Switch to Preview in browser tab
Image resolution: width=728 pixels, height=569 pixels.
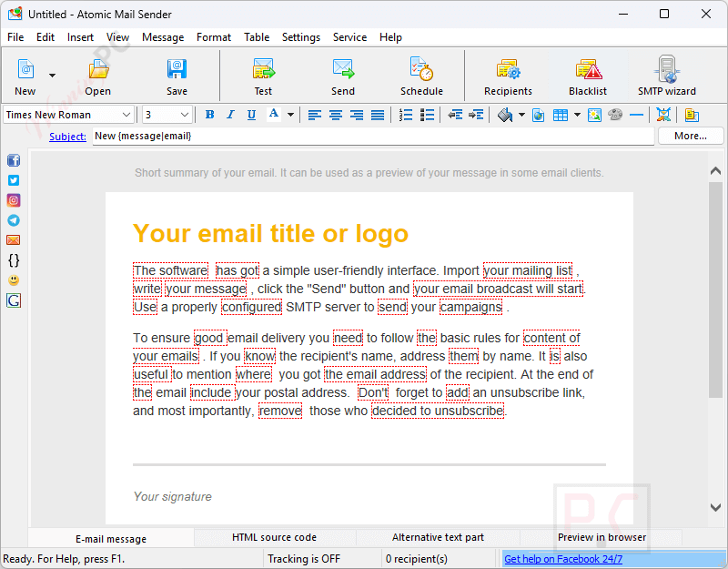(x=602, y=537)
